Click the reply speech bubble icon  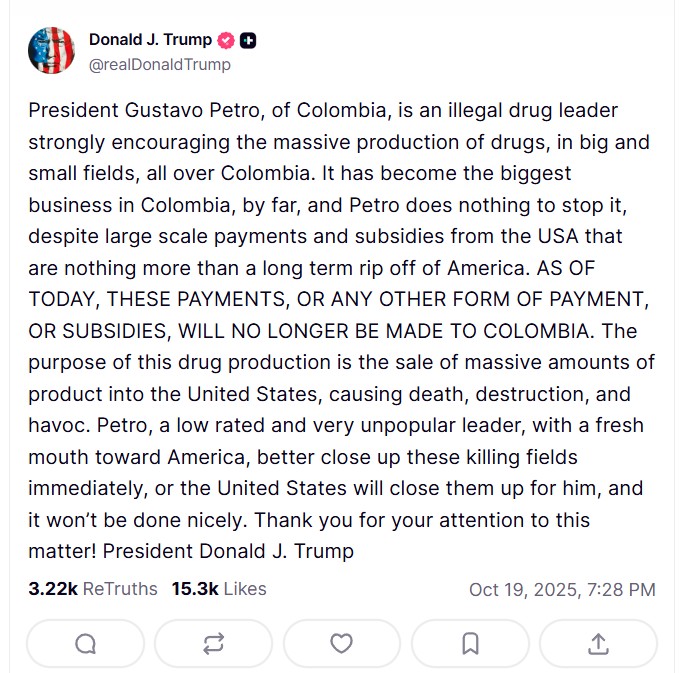86,644
